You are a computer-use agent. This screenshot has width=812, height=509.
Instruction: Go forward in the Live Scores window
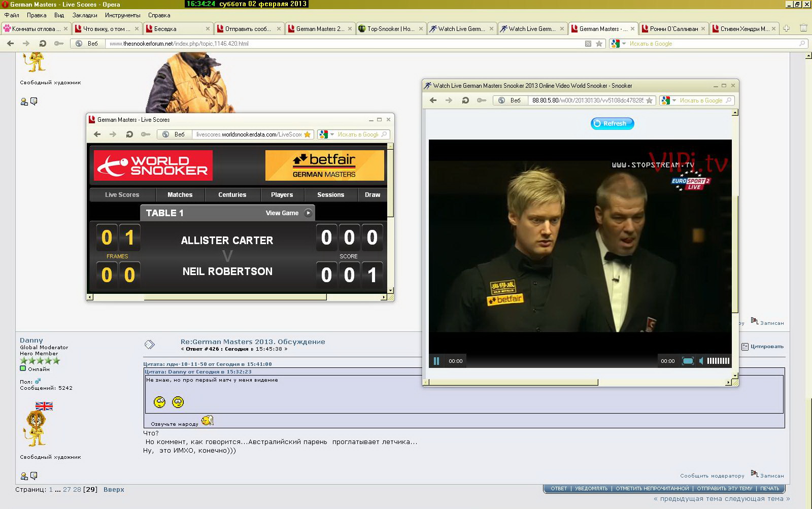(113, 134)
